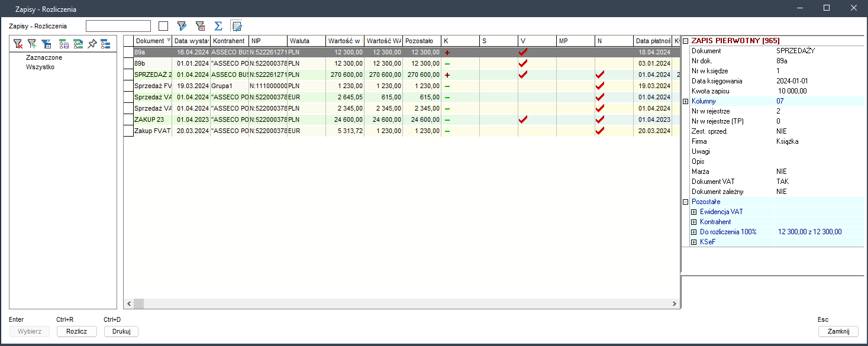Click the pin icon in tree toolbar
Viewport: 868px width, 346px height.
tap(92, 44)
